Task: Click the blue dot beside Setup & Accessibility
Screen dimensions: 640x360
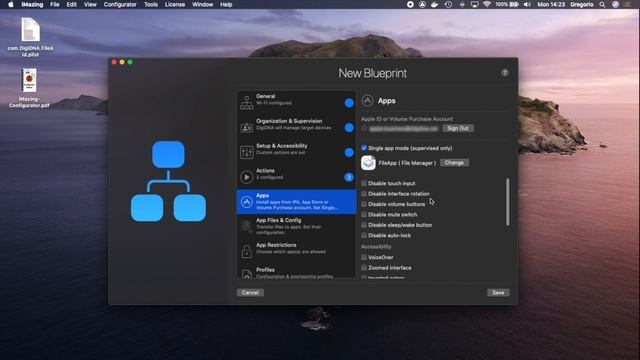Action: [349, 152]
